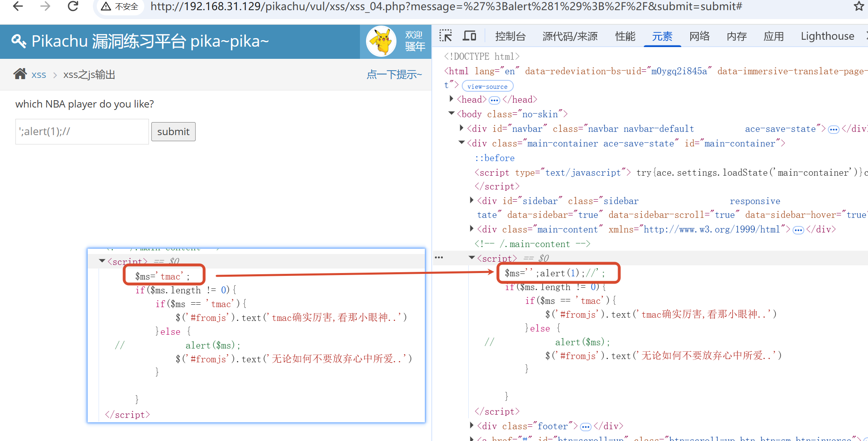This screenshot has height=441, width=868.
Task: Go back to the previous page
Action: (x=18, y=6)
